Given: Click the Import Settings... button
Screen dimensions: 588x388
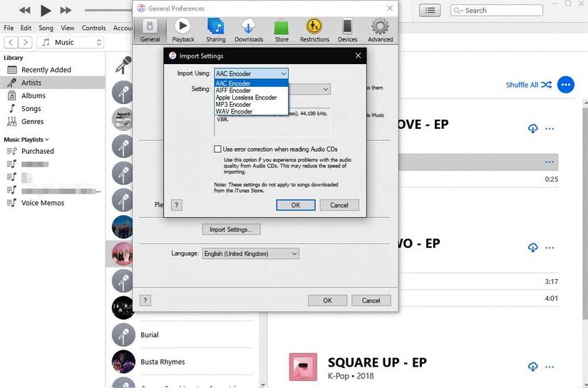Looking at the screenshot, I should click(231, 229).
